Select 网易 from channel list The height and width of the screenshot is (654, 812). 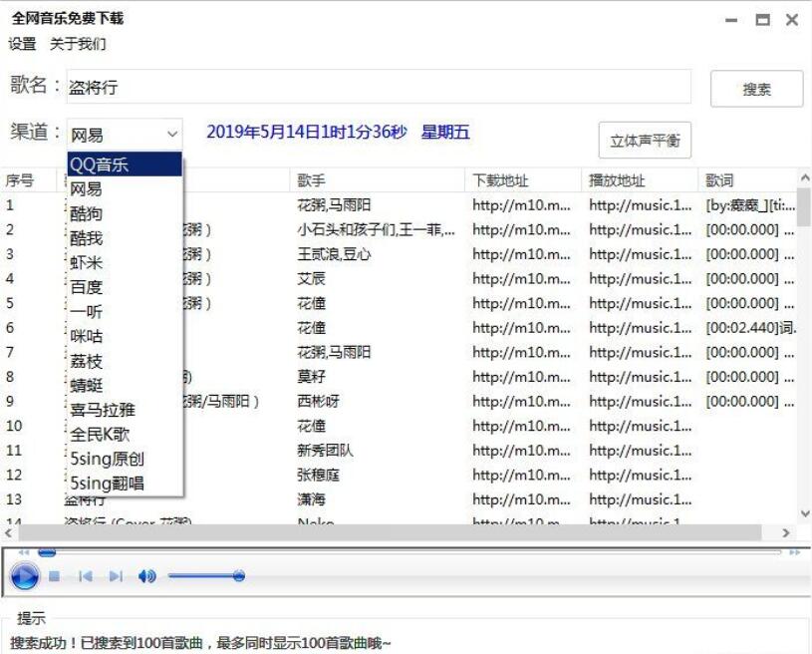pos(125,189)
